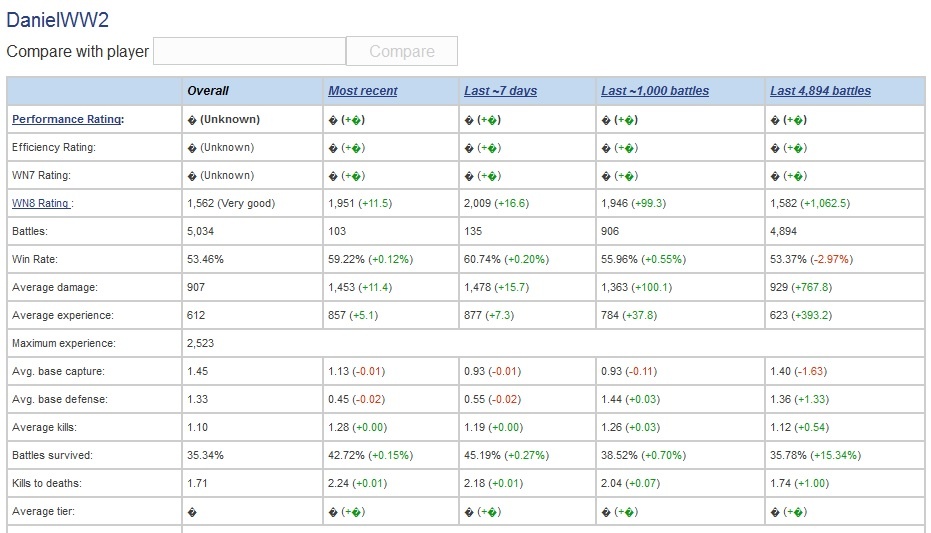Click the overall win rate 53.46% cell

click(207, 259)
